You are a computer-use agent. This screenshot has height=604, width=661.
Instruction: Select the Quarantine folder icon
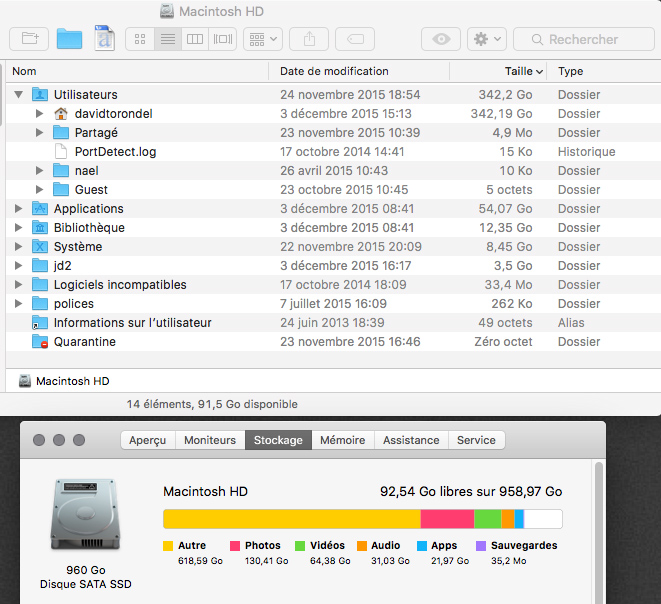click(x=40, y=341)
